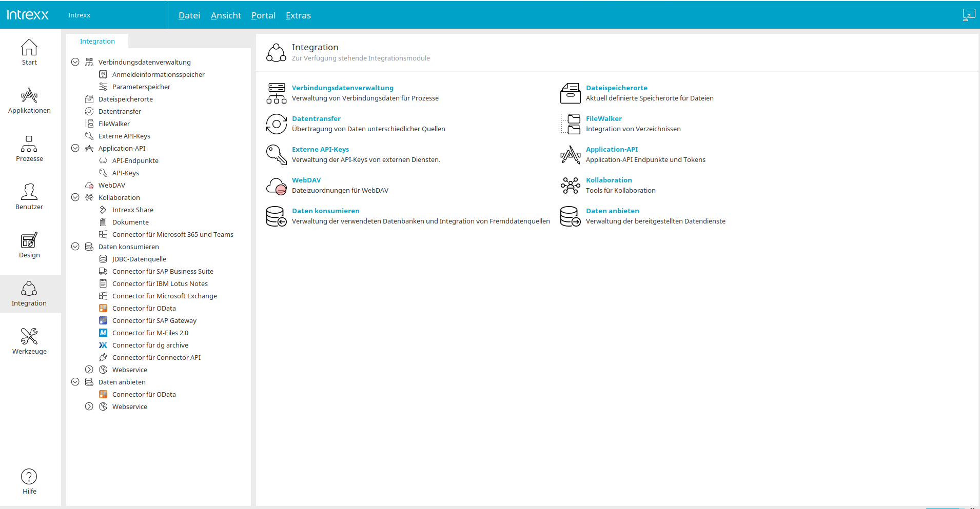This screenshot has height=509, width=980.
Task: Click the Datentransfer circular arrow icon in main panel
Action: (x=277, y=124)
